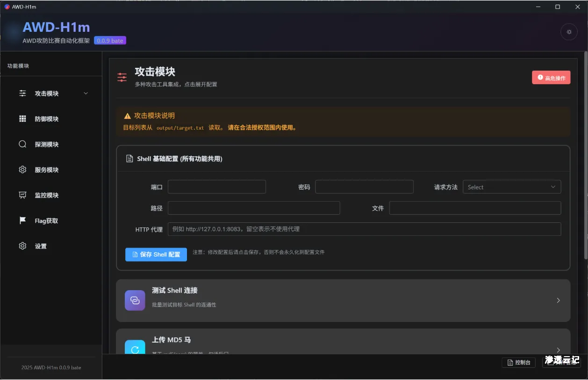Click the 服务模块 gear icon
The width and height of the screenshot is (588, 380).
22,169
